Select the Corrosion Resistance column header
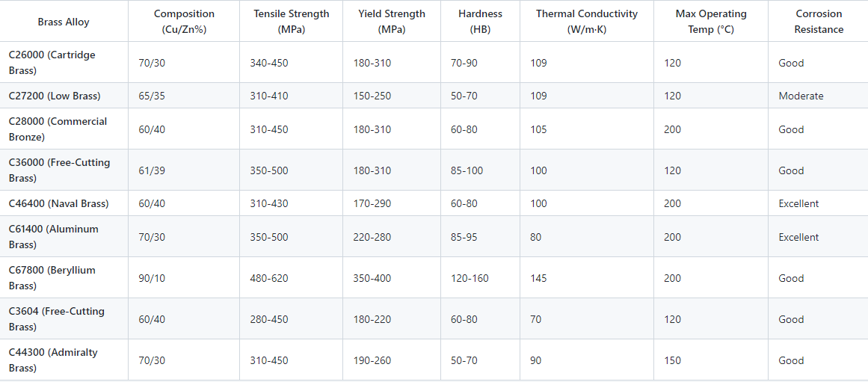Viewport: 868px width, 382px height. (x=819, y=22)
